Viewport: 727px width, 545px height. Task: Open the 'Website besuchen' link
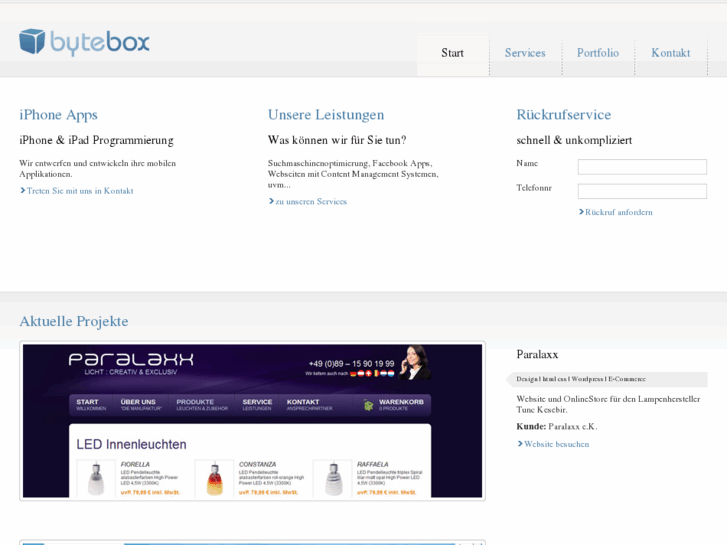[556, 444]
